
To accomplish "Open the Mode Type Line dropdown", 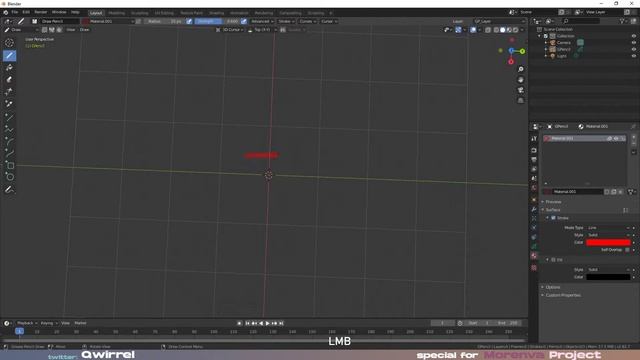I will [x=608, y=227].
